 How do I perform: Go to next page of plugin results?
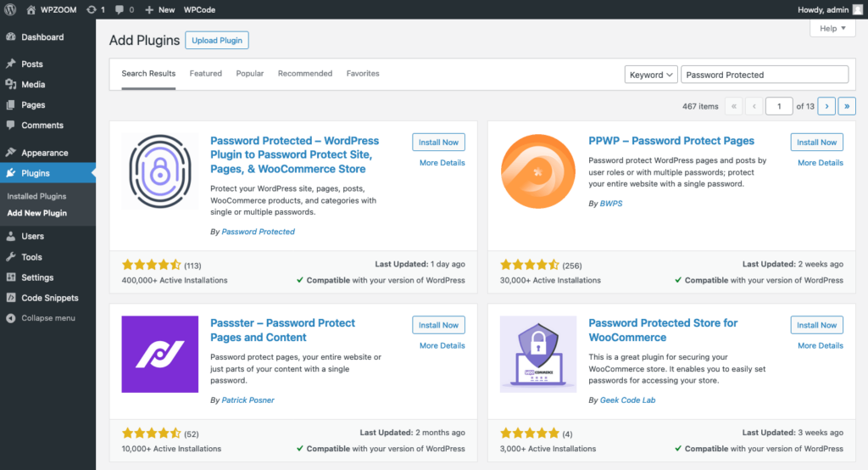pos(826,106)
